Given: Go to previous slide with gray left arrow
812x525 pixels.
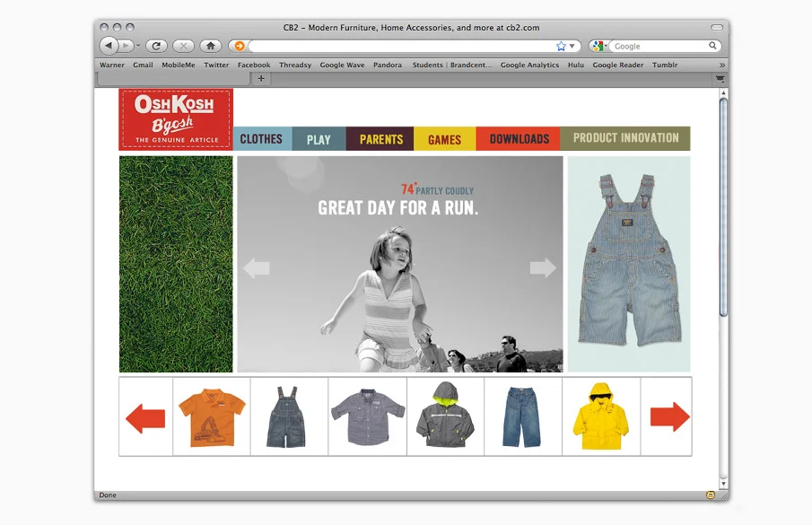Looking at the screenshot, I should click(x=257, y=268).
